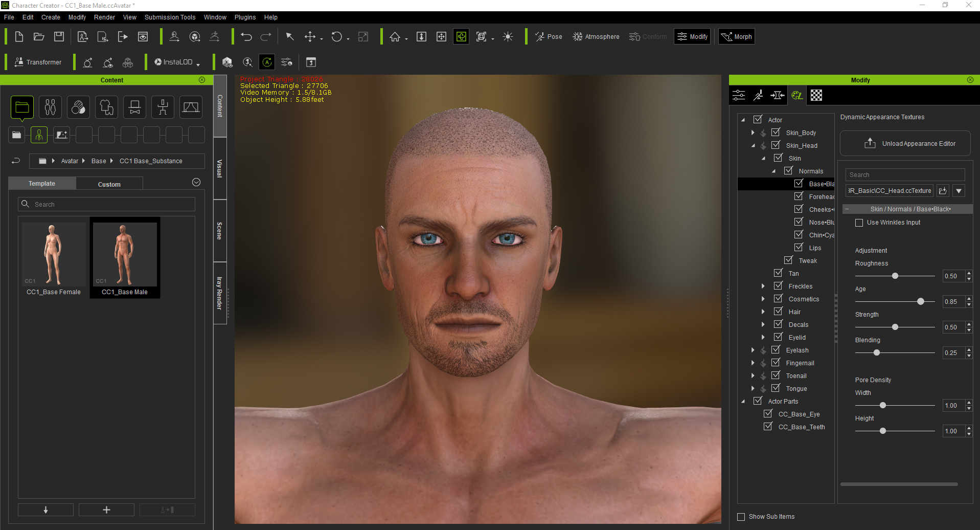
Task: Expand the Skin_Body tree node
Action: 753,132
